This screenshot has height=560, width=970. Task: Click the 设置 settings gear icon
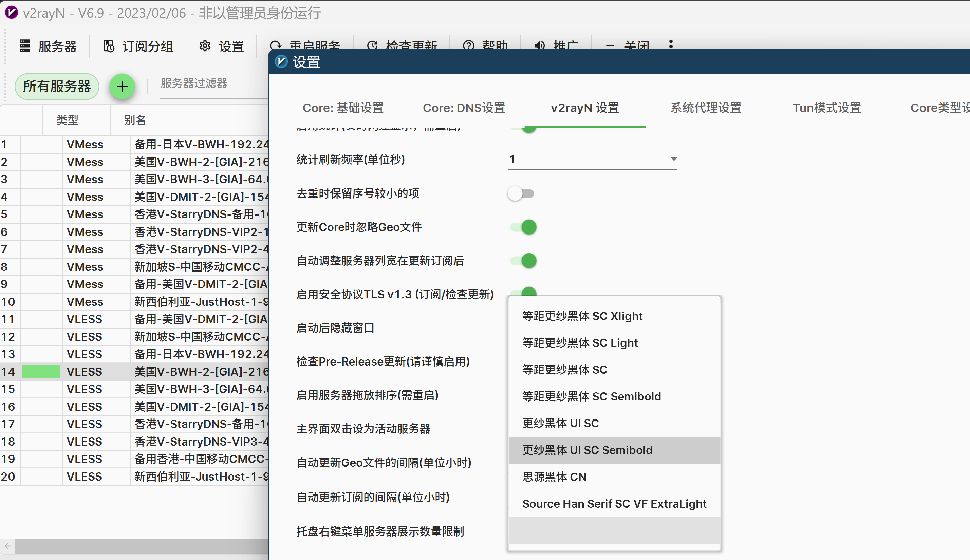(x=205, y=46)
